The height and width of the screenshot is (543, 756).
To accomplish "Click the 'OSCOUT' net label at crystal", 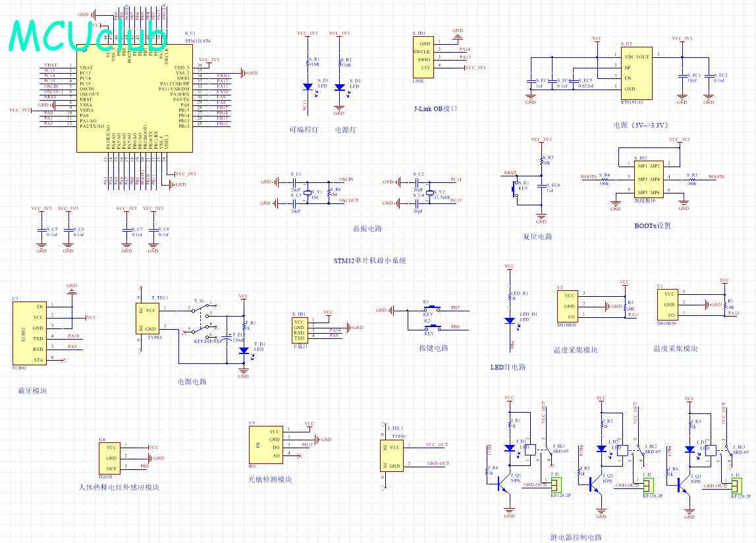I will (x=348, y=201).
